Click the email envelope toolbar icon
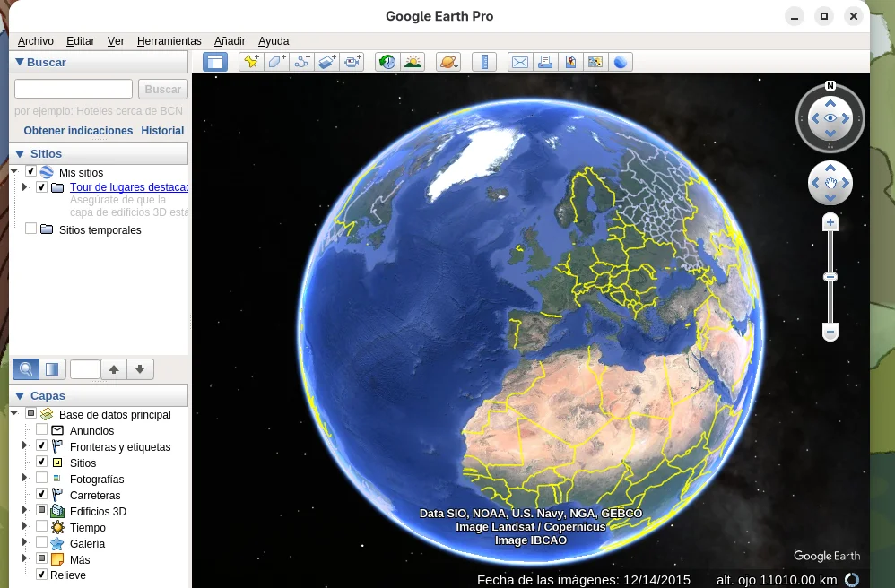Image resolution: width=895 pixels, height=588 pixels. 520,62
